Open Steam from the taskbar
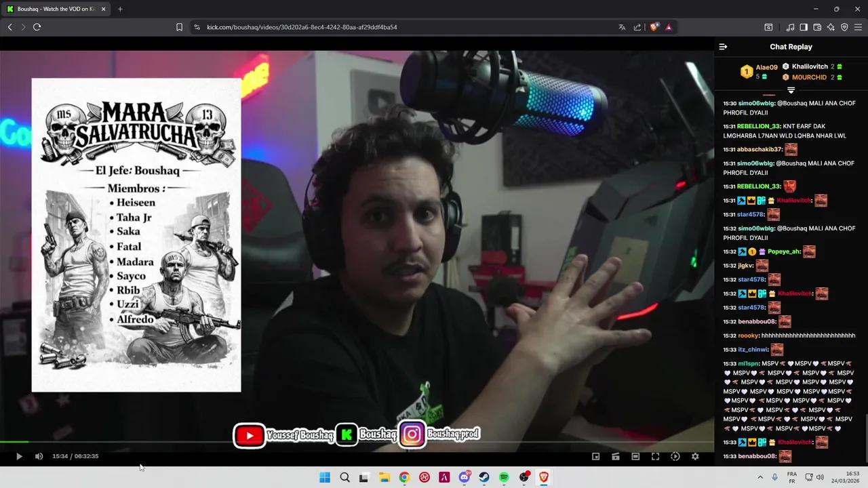 pos(484,477)
